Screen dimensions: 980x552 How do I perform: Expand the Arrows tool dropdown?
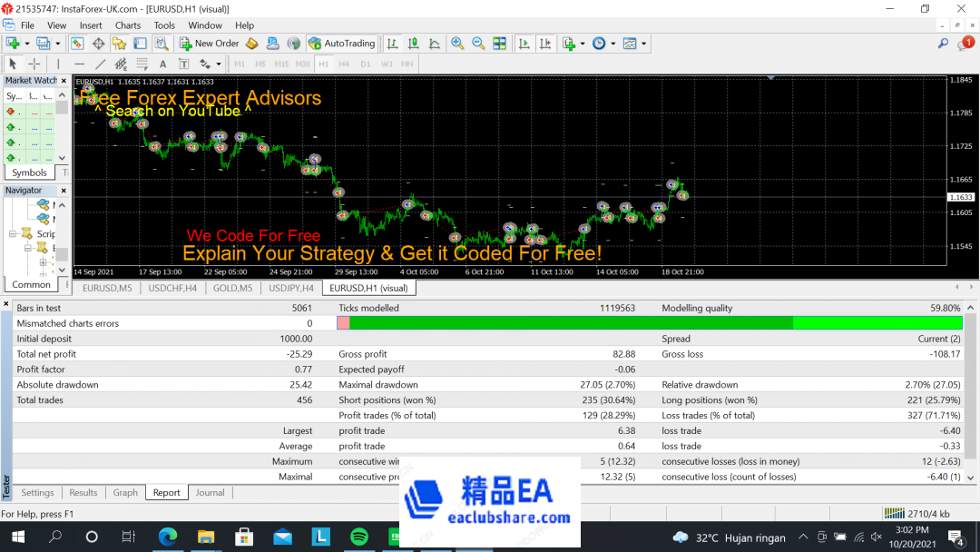pos(218,64)
